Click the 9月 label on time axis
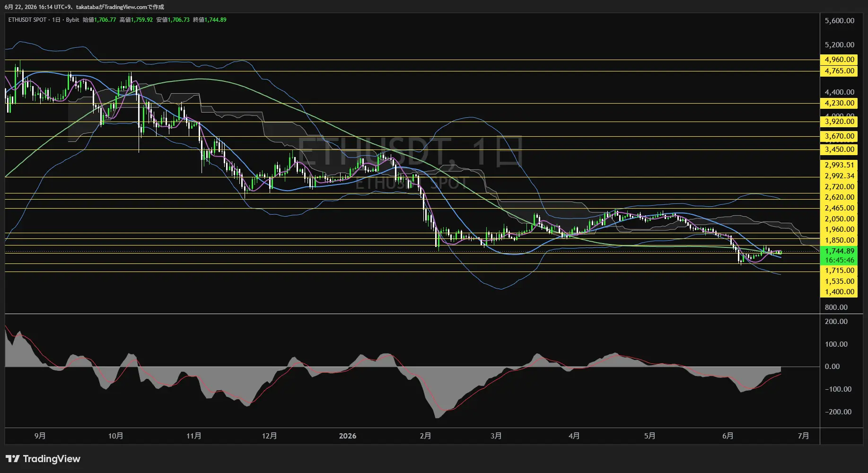868x473 pixels. click(40, 436)
